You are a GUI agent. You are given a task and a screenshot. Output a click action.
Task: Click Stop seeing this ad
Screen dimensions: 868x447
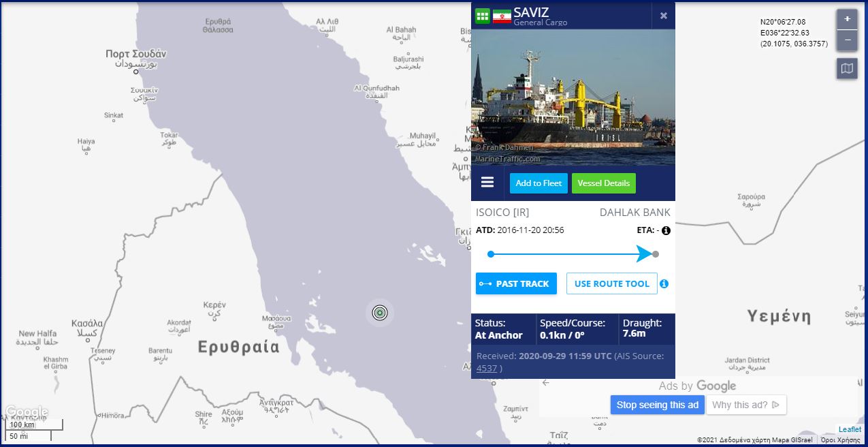click(657, 405)
